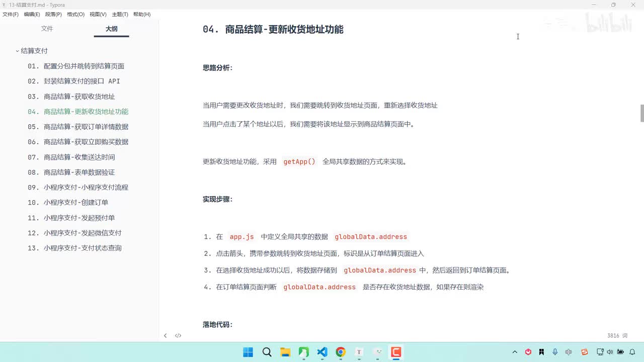Click the app.js inline code

242,236
